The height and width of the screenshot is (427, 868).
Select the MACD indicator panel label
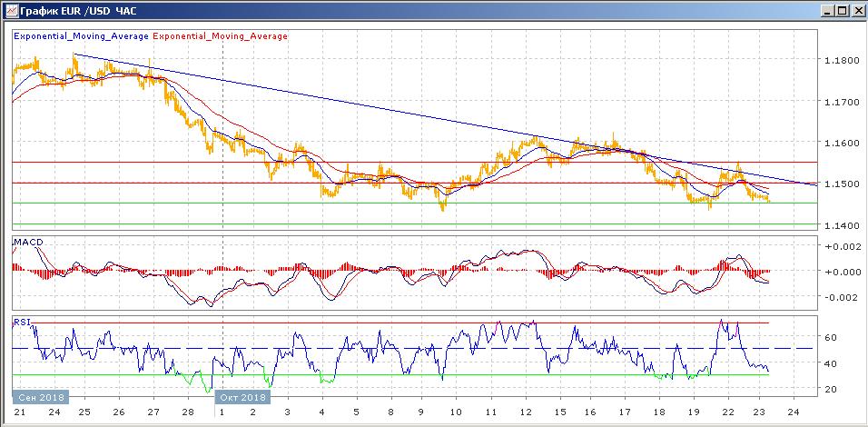tap(29, 242)
